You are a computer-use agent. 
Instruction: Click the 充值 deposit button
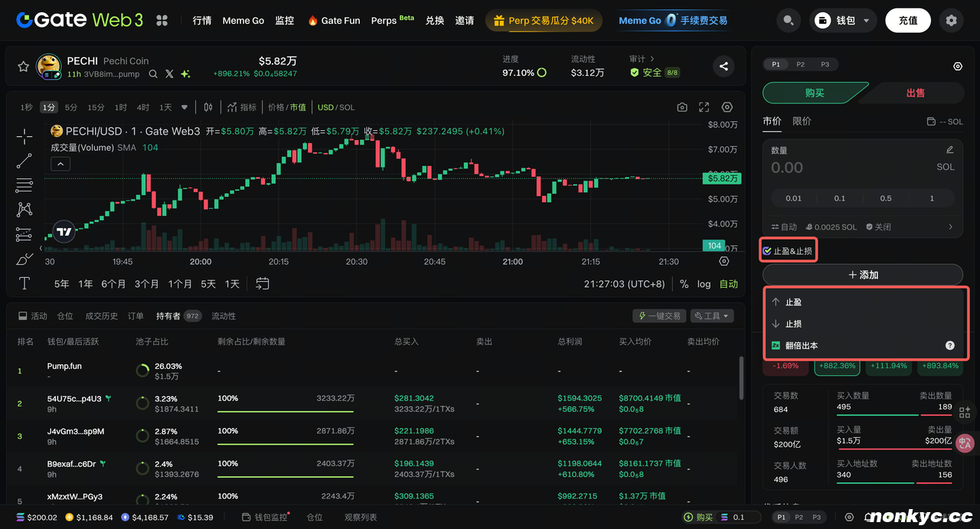click(x=908, y=21)
